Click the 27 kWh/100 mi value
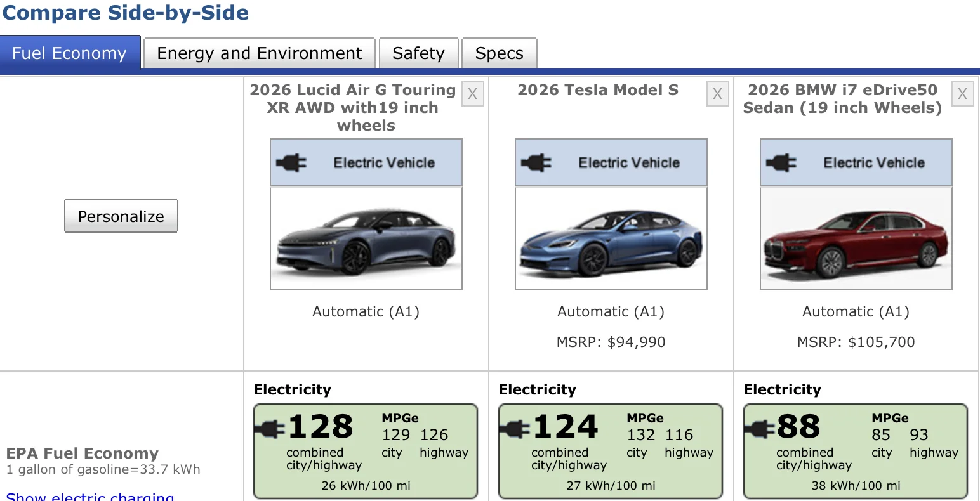This screenshot has width=980, height=501. (x=611, y=486)
